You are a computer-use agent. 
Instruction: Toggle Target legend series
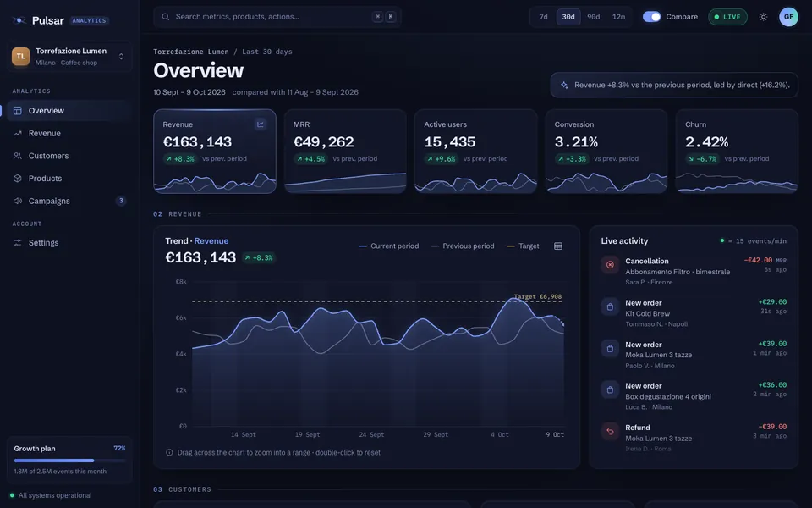coord(523,246)
